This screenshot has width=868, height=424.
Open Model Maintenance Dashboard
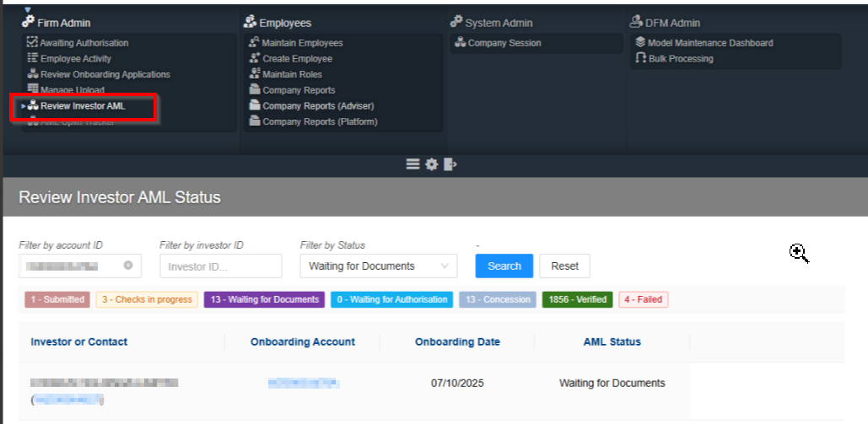(710, 43)
